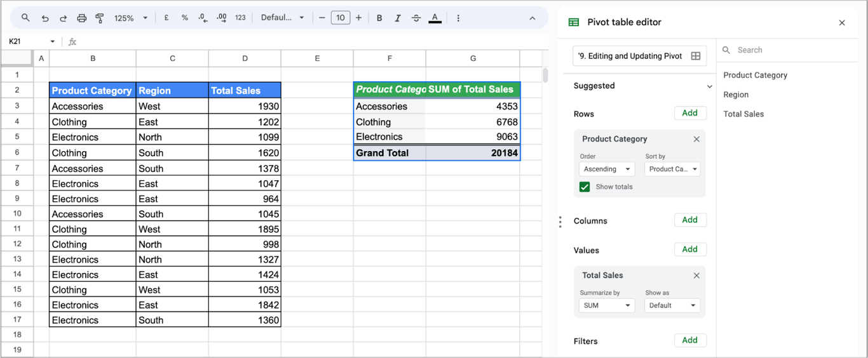This screenshot has height=358, width=868.
Task: Click the green pivot table icon
Action: 574,22
